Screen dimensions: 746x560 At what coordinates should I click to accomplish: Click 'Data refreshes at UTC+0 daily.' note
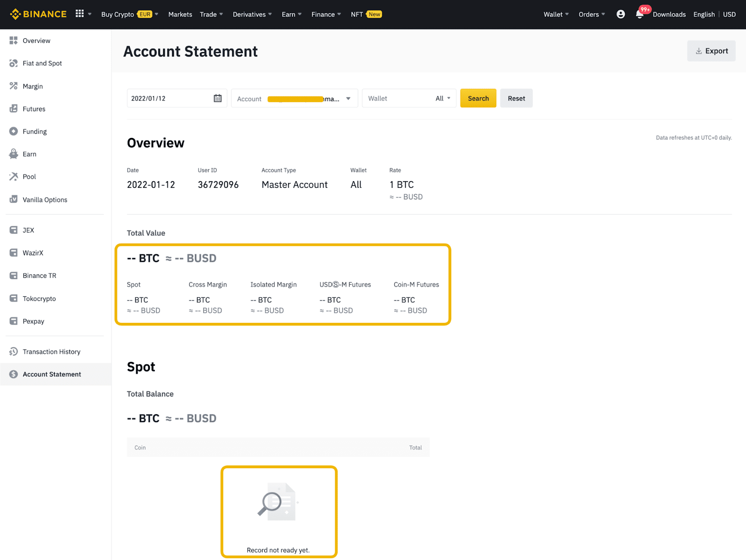coord(694,138)
